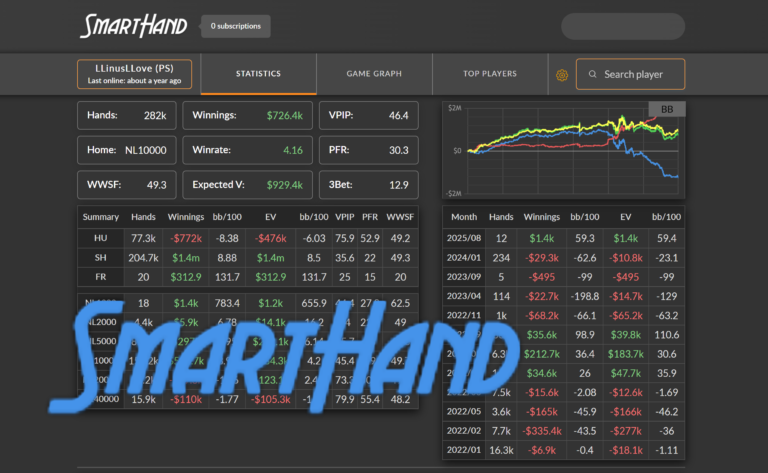The width and height of the screenshot is (768, 473).
Task: Click the rounded box at top right
Action: point(623,26)
